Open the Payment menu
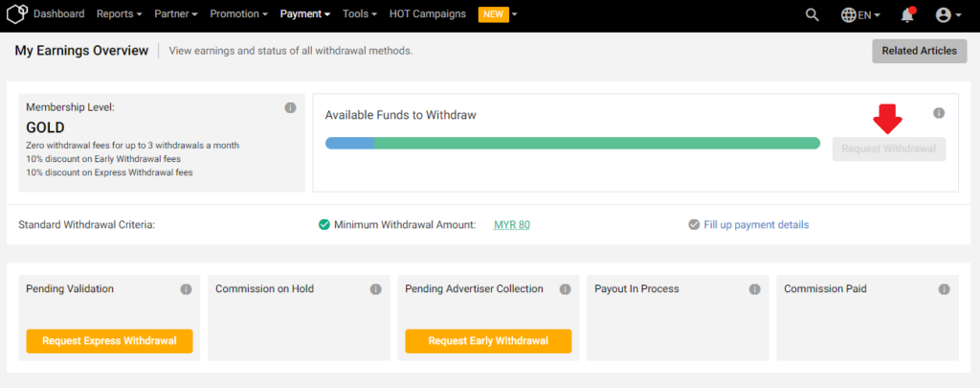 coord(305,13)
